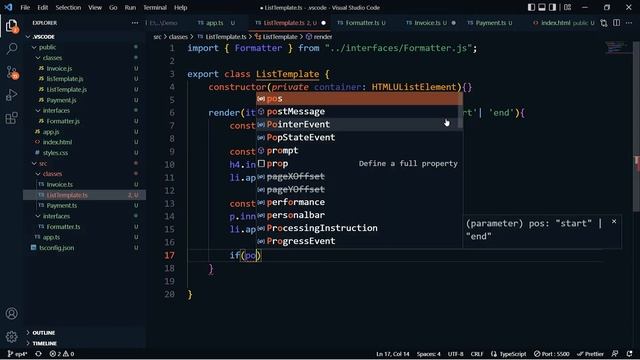This screenshot has width=640, height=360.
Task: Switch to app.ts editor tab
Action: click(216, 23)
